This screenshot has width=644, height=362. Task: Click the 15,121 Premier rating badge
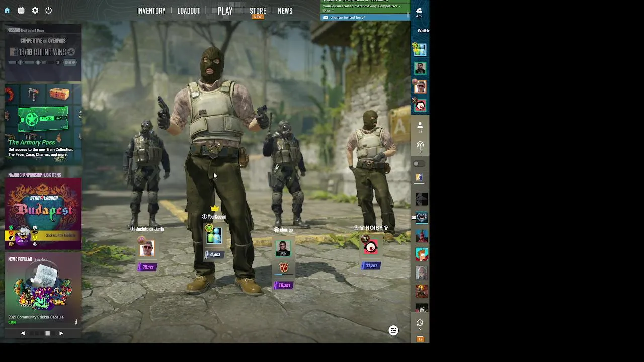(147, 267)
